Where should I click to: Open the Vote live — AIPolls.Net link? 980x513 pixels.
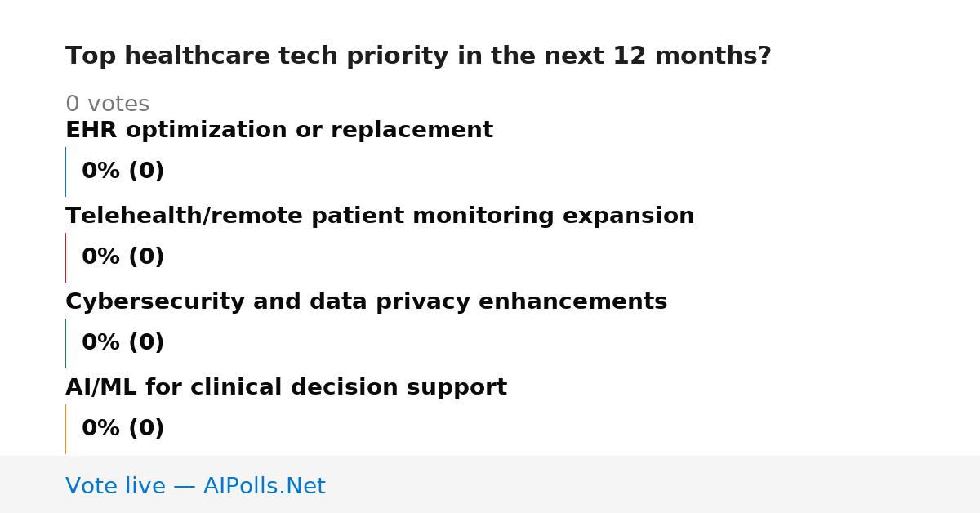195,487
